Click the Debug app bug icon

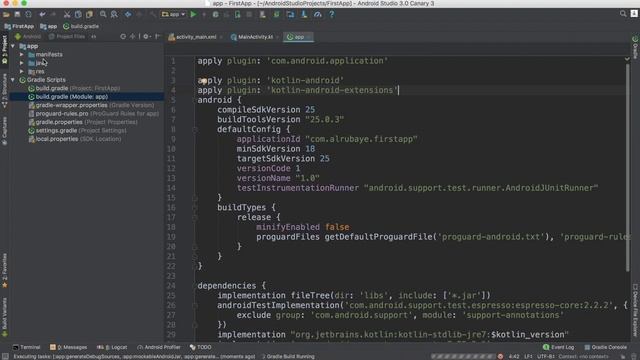216,14
